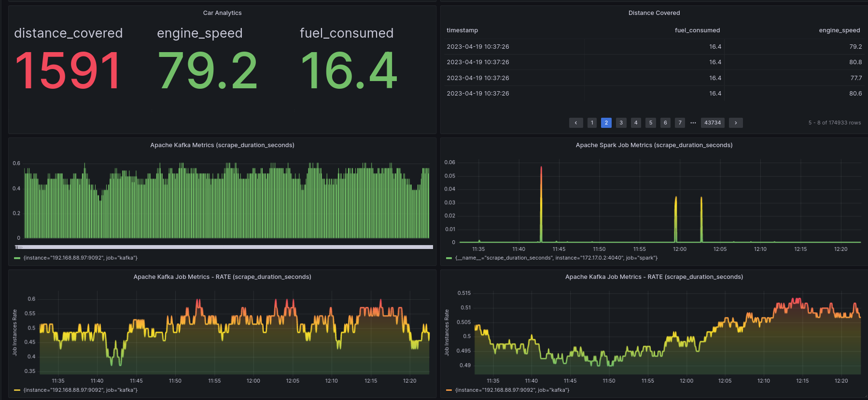Select engine_speed cell 80.6 in table

855,94
